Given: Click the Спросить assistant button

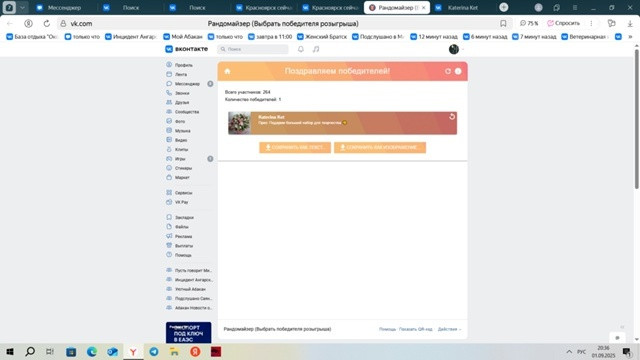Looking at the screenshot, I should coord(564,23).
